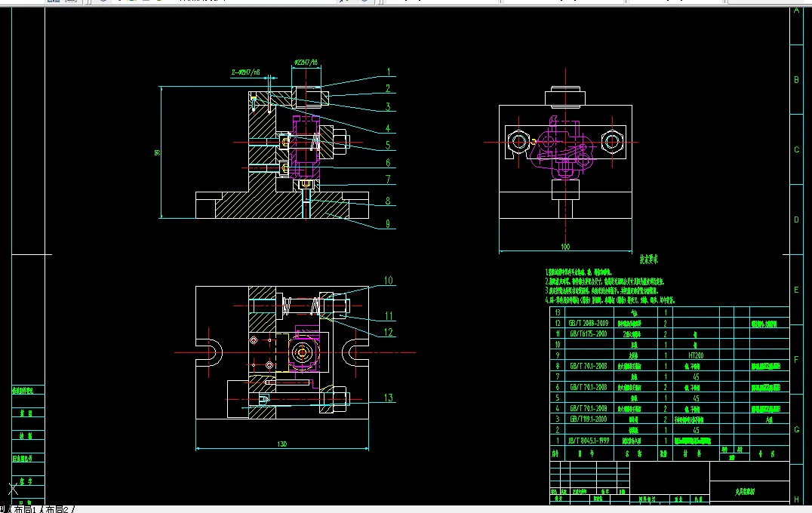Click the 2-Ø2H7/n6 dimension label

(x=245, y=72)
